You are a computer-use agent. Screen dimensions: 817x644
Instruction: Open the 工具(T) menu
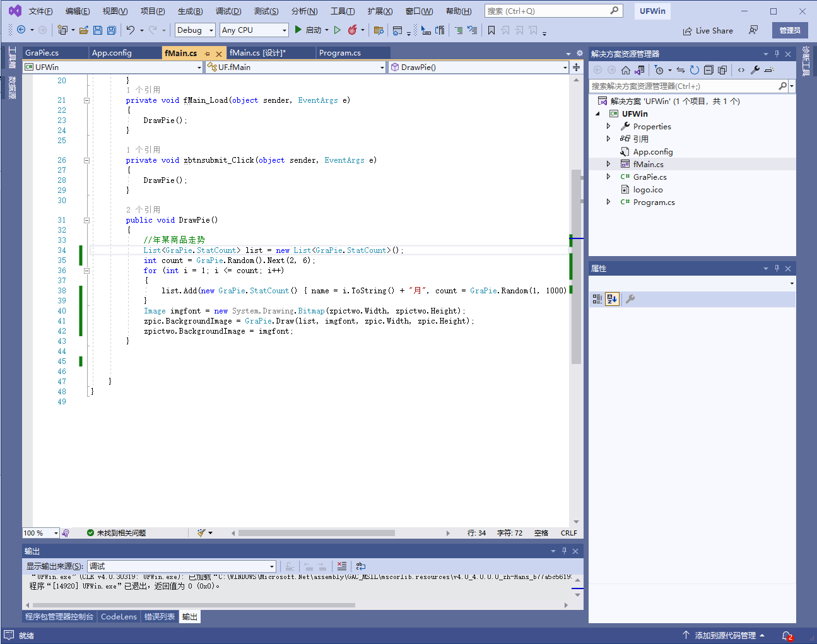click(343, 11)
